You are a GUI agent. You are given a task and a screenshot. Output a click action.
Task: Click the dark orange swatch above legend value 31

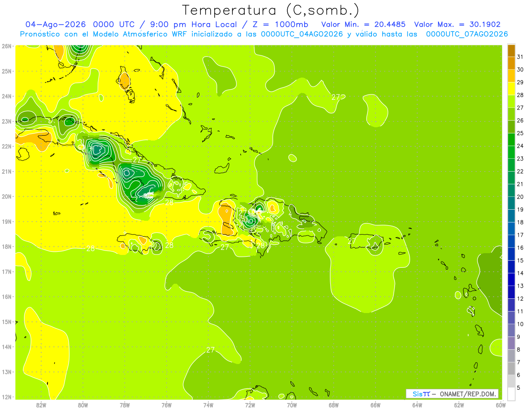point(511,51)
